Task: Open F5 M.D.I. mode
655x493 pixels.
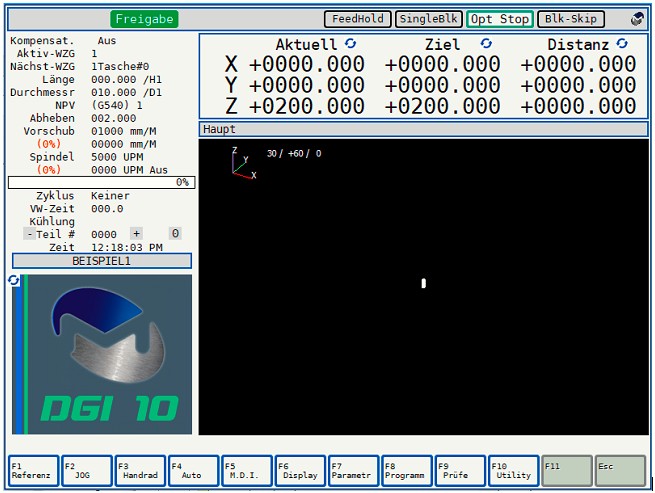Action: (x=247, y=471)
